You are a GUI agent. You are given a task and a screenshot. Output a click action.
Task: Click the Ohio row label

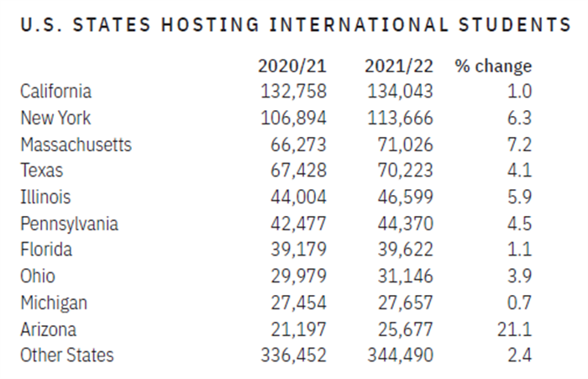click(38, 276)
